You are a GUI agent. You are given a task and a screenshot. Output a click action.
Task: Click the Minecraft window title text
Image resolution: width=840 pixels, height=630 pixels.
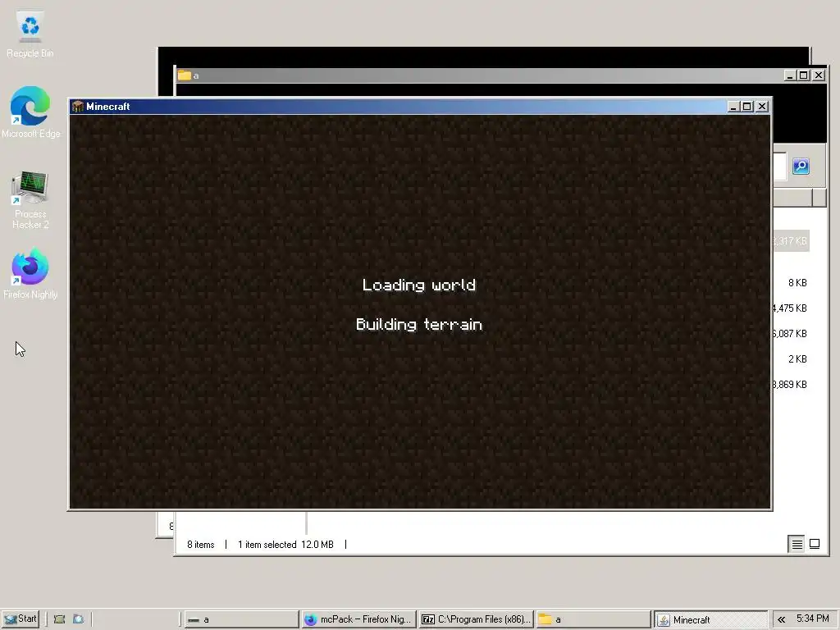pos(107,107)
